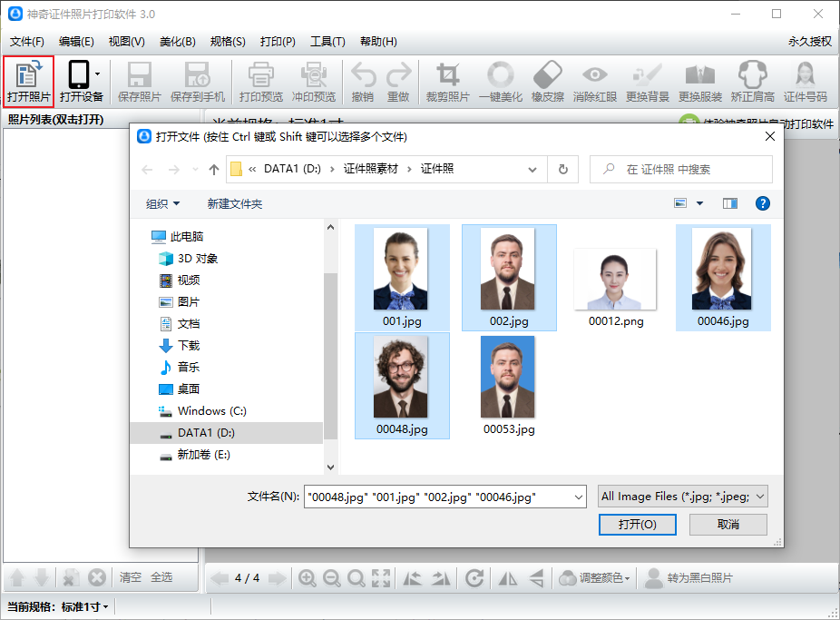
Task: Click the refresh button beside address bar
Action: [563, 170]
